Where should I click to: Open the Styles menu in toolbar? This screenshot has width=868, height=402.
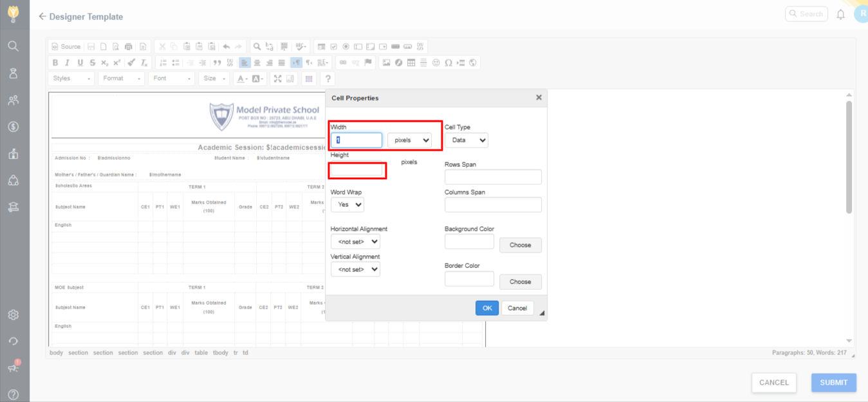click(71, 79)
